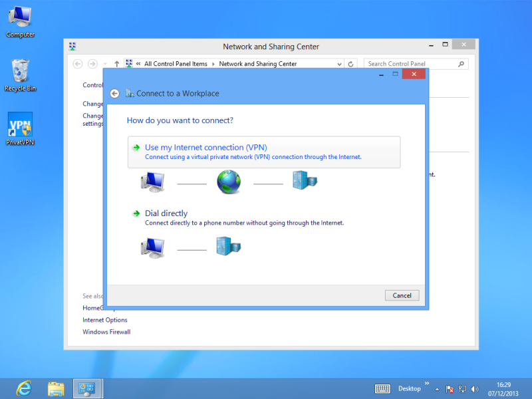532x399 pixels.
Task: Expand the address bar history dropdown
Action: click(x=340, y=64)
